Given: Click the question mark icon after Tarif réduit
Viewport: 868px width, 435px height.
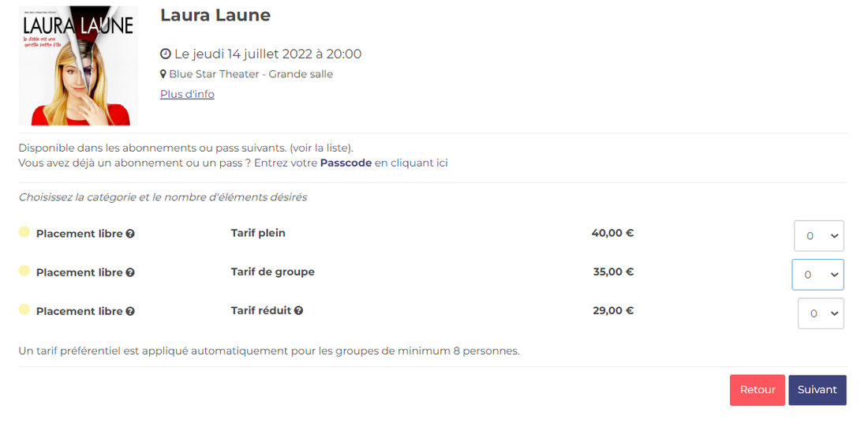Looking at the screenshot, I should (299, 311).
